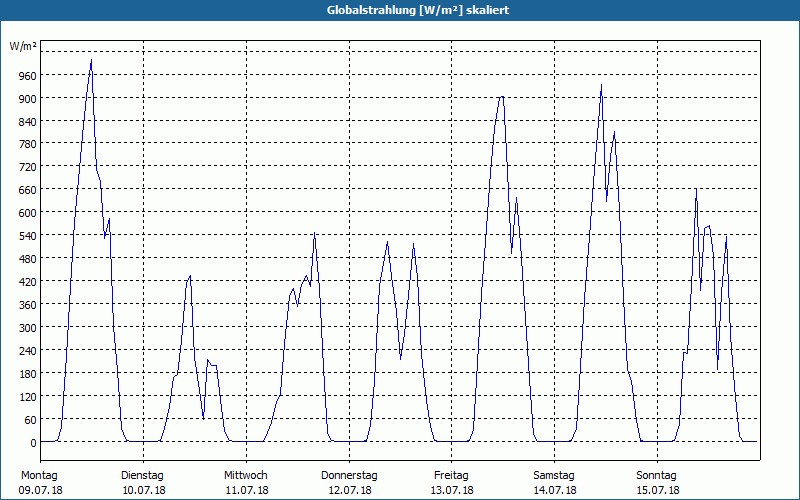Select the y-axis value 180
800x500 pixels.
(x=27, y=374)
